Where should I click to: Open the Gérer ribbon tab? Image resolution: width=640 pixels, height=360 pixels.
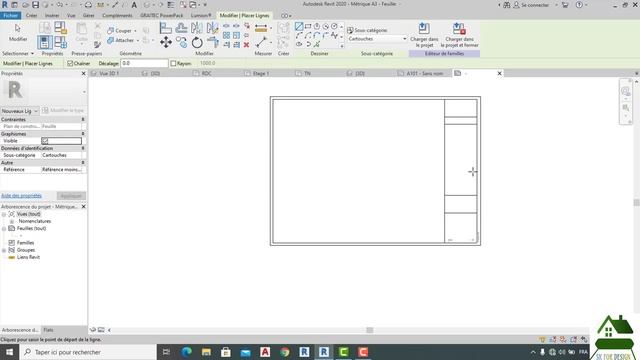pos(89,16)
